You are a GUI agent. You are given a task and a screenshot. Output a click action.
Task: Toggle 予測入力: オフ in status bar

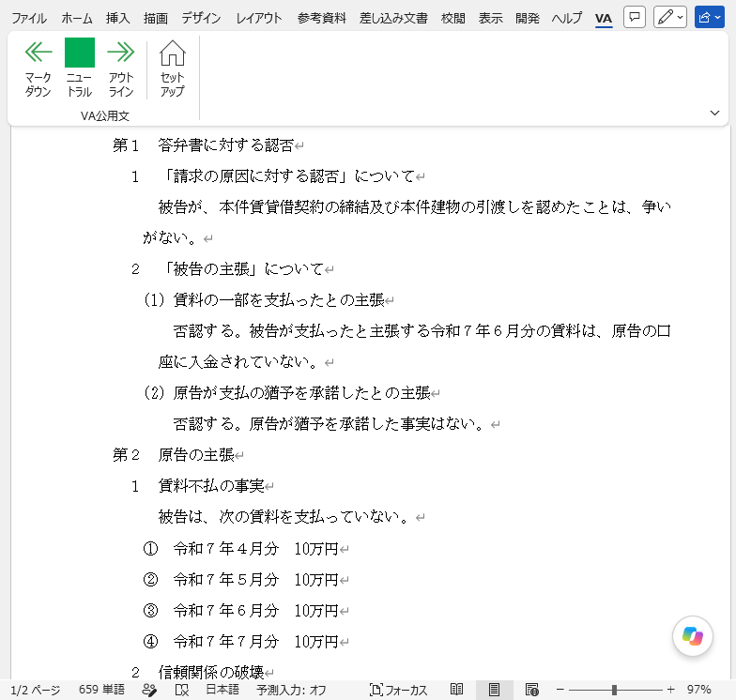[291, 690]
